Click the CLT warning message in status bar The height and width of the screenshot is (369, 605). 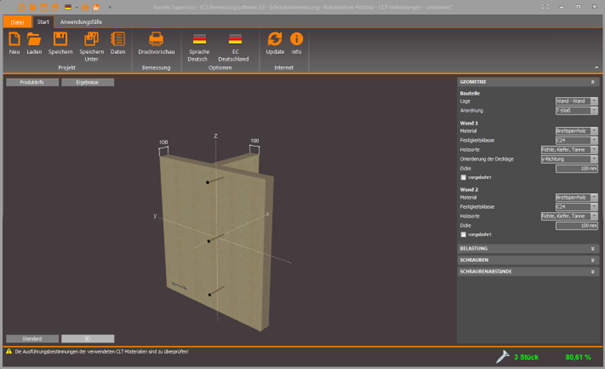[101, 352]
